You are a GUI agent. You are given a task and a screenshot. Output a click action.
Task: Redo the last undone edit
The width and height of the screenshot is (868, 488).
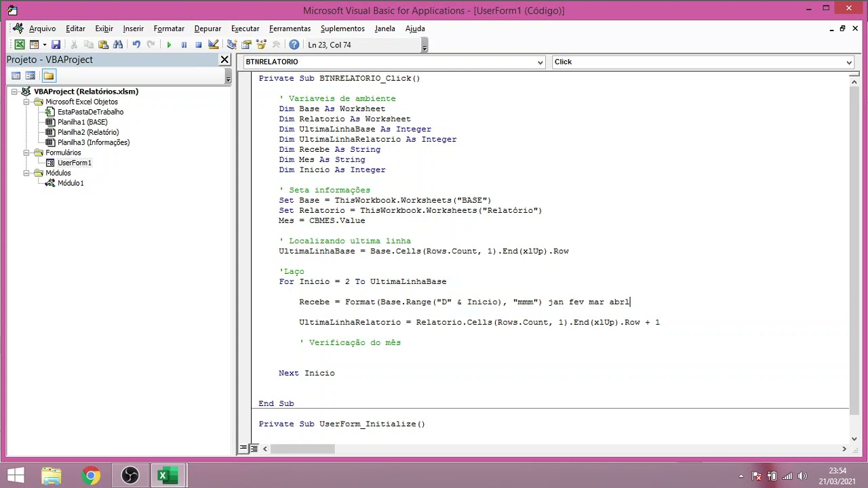point(151,45)
